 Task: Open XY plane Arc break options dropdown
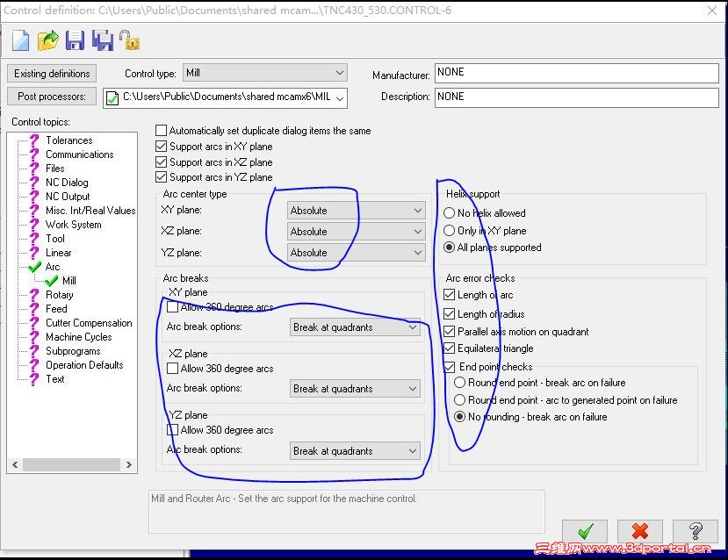click(x=355, y=327)
